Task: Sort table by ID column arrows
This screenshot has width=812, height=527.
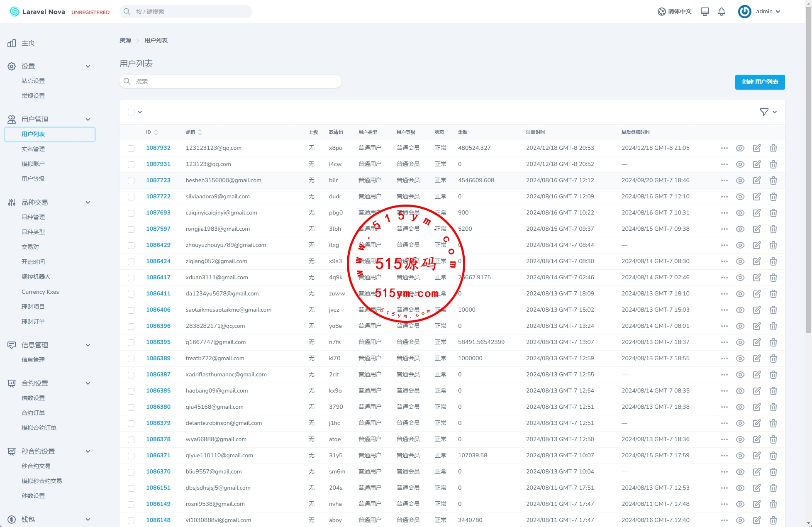Action: pyautogui.click(x=156, y=132)
